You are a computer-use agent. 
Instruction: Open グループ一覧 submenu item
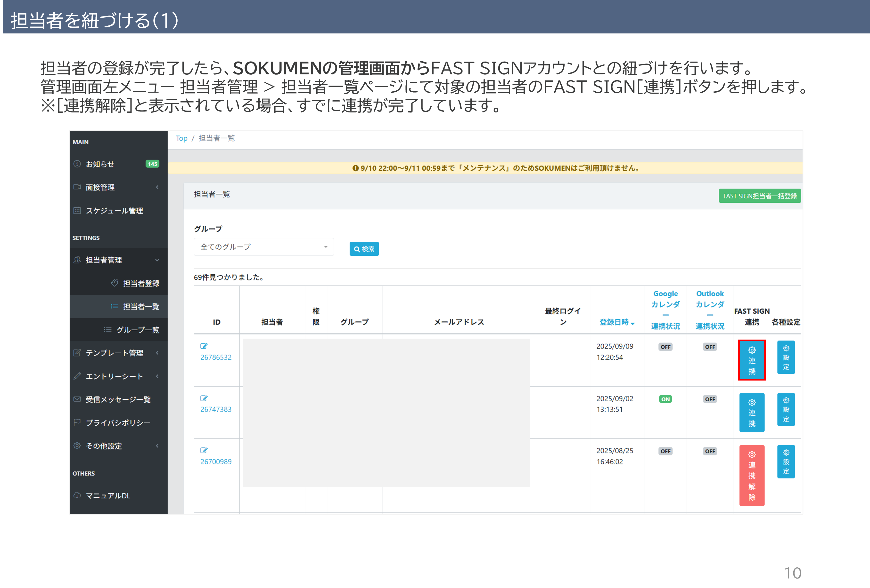[x=137, y=330]
